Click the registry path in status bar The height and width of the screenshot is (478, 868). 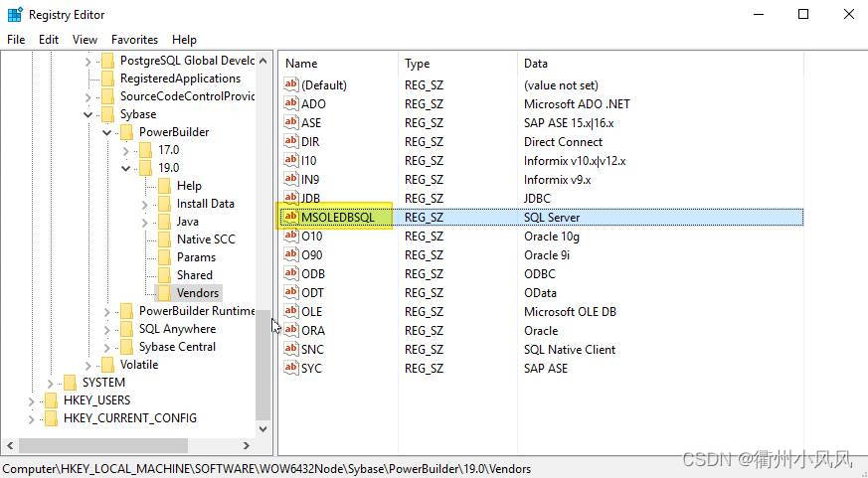266,469
